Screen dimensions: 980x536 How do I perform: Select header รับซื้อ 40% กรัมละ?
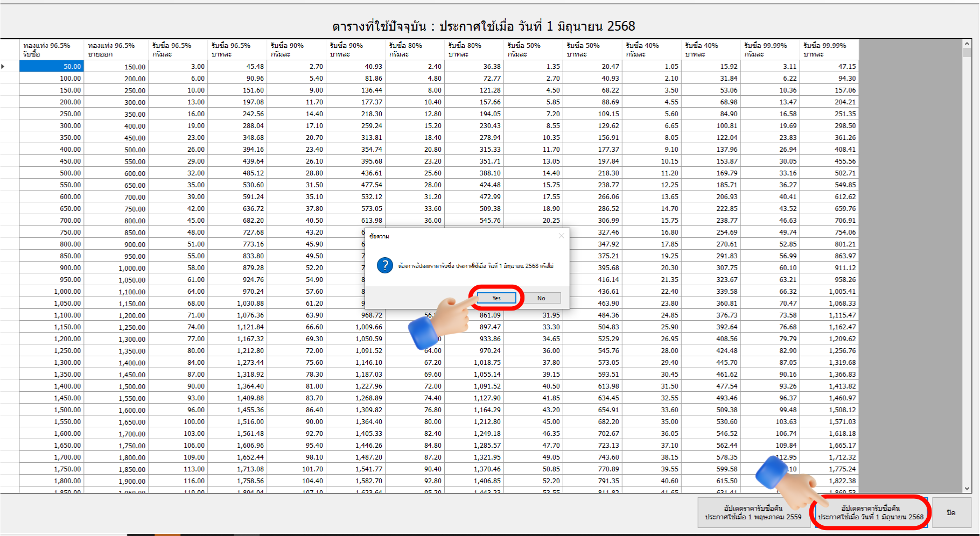tap(652, 50)
